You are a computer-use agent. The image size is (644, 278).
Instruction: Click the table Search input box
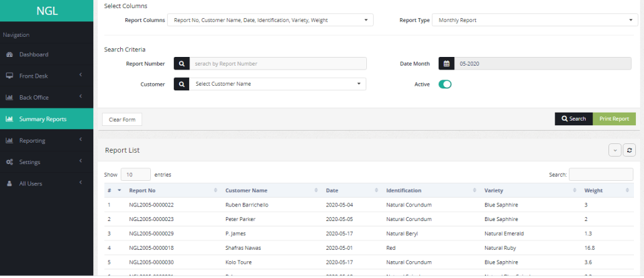tap(601, 175)
